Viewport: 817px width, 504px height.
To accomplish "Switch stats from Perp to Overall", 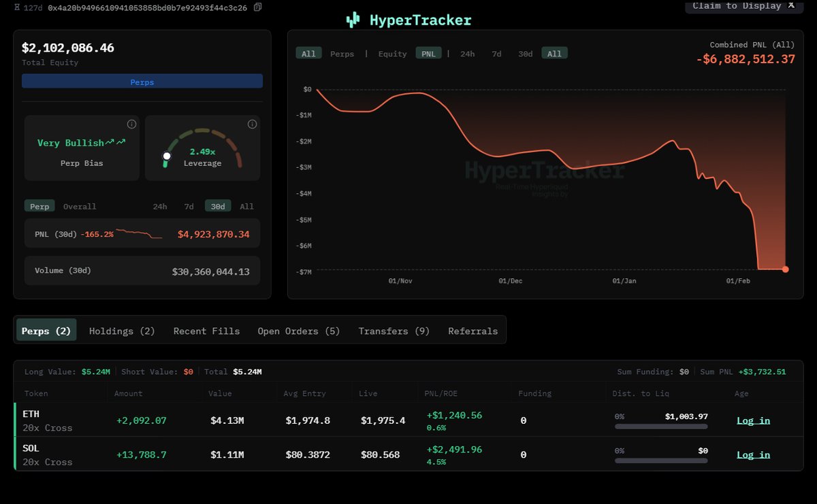I will coord(80,207).
